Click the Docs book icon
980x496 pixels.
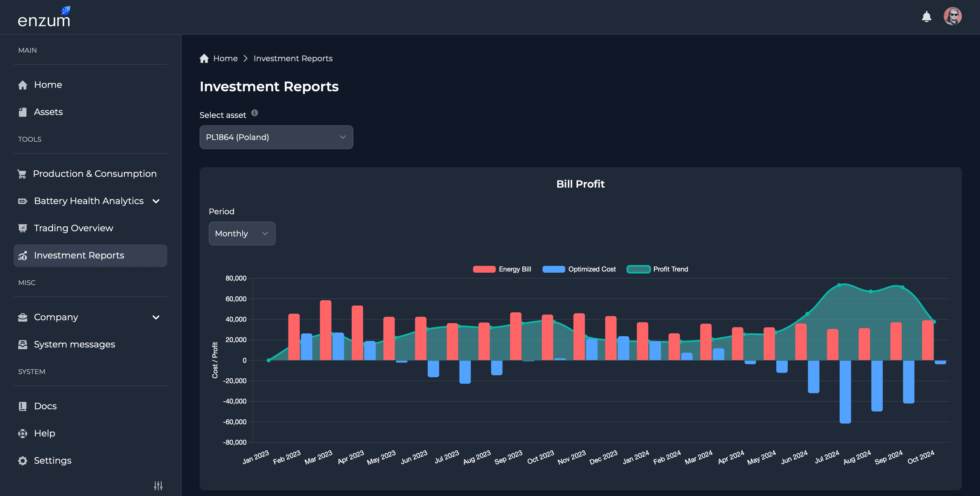point(23,406)
